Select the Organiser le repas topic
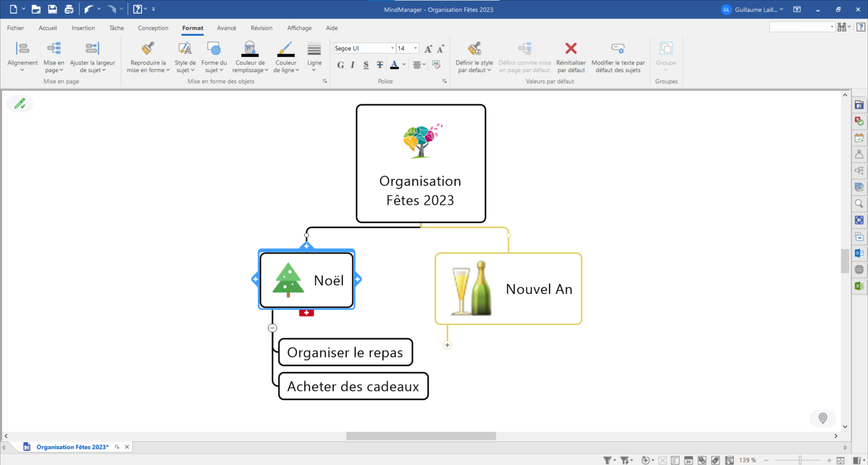The image size is (868, 465). (x=345, y=353)
